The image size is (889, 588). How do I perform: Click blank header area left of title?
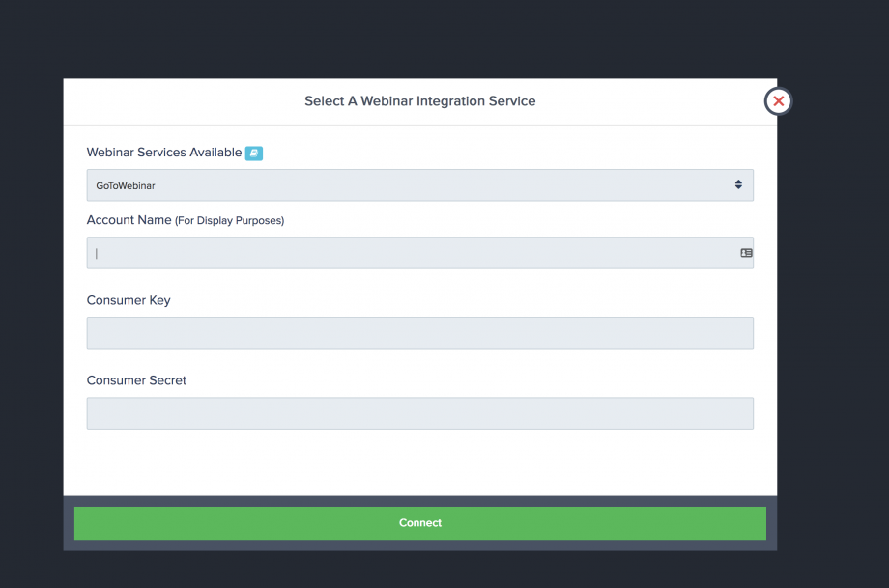[x=182, y=101]
